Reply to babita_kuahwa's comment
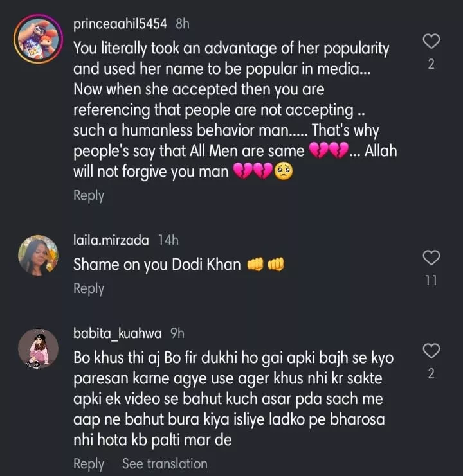463x476 pixels. click(x=89, y=463)
